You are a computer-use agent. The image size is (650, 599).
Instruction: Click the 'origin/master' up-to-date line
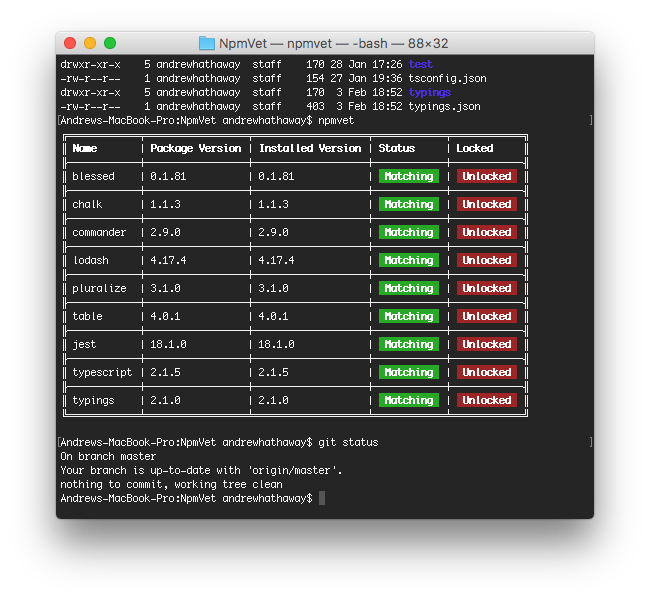click(x=201, y=470)
